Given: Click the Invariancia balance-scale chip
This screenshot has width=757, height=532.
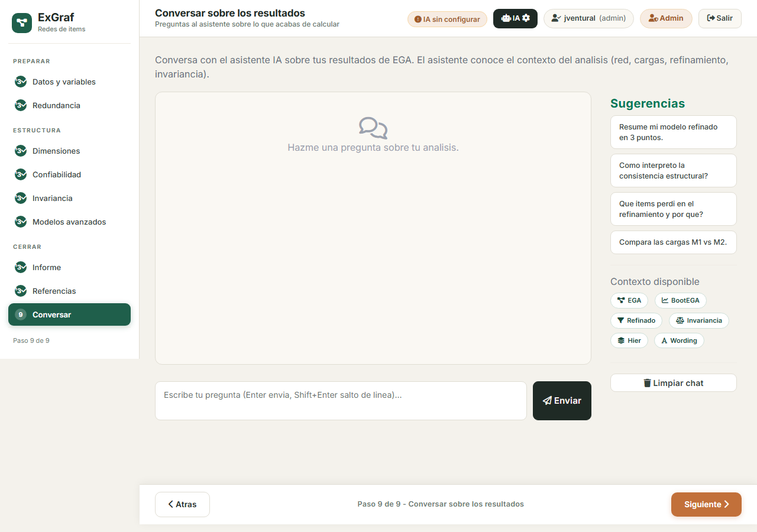Looking at the screenshot, I should click(x=698, y=320).
